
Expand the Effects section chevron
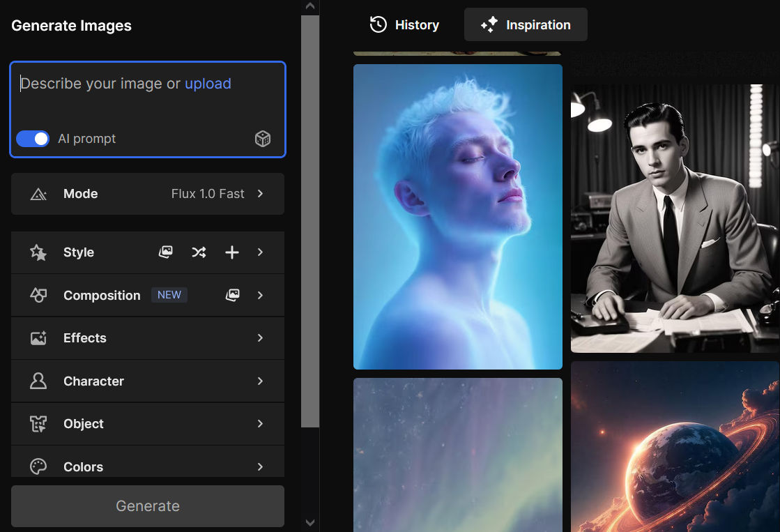[260, 338]
